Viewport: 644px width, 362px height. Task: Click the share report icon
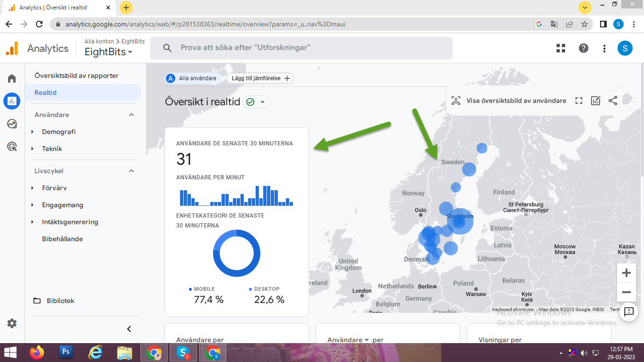[613, 101]
